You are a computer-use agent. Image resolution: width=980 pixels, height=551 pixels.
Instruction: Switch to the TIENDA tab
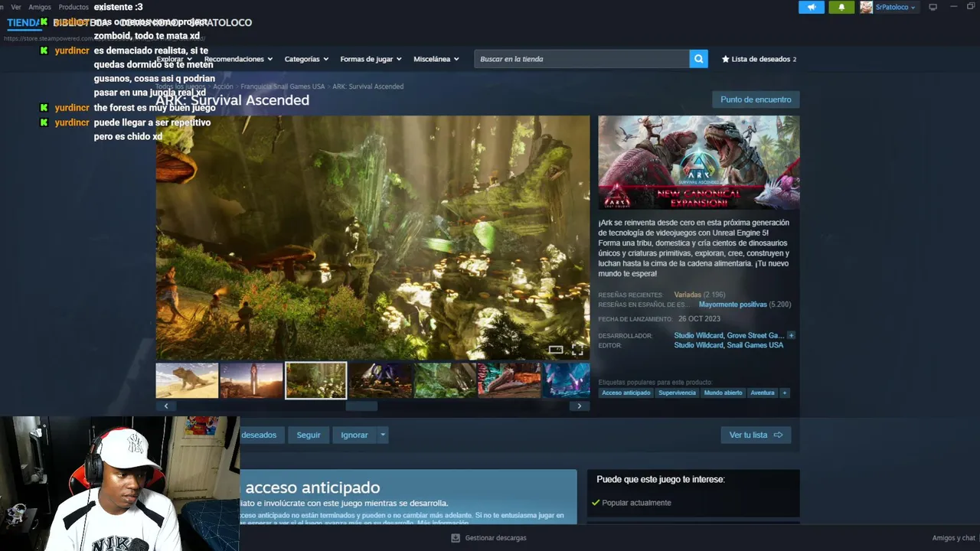[23, 22]
